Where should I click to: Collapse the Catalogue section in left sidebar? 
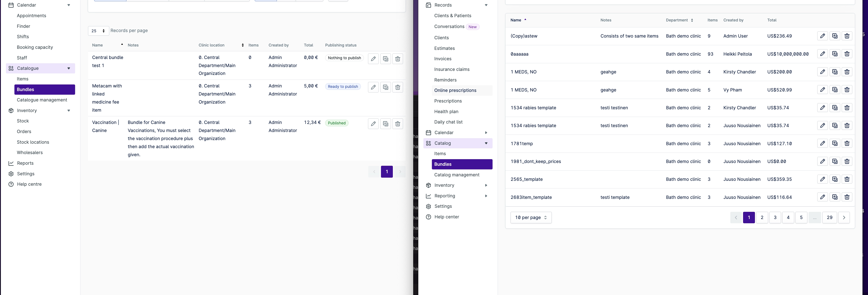[69, 68]
